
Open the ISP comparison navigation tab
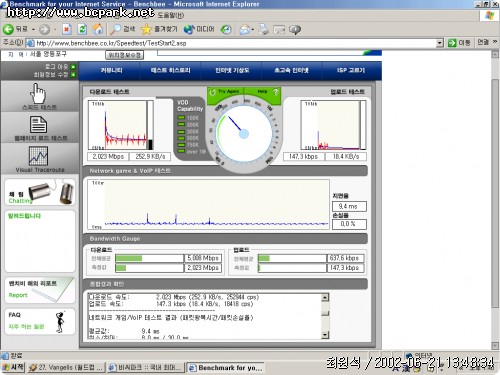point(351,70)
